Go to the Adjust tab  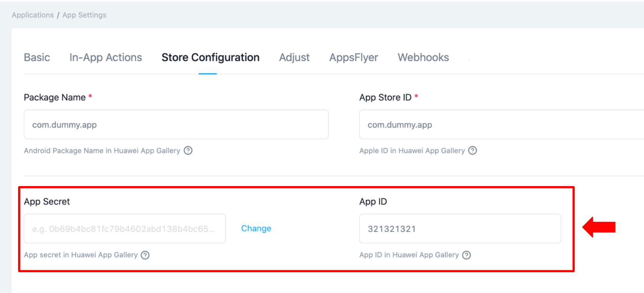294,57
